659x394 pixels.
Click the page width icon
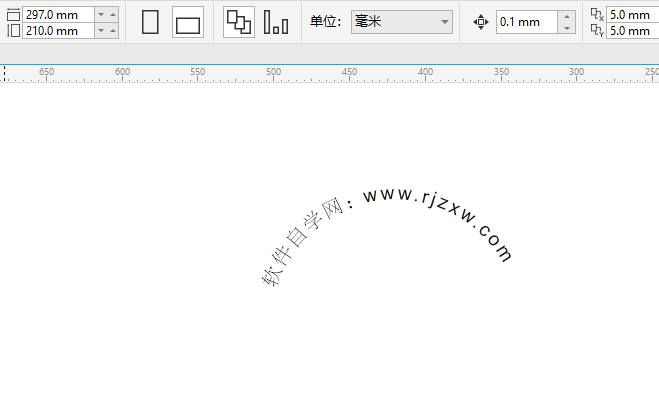point(13,15)
